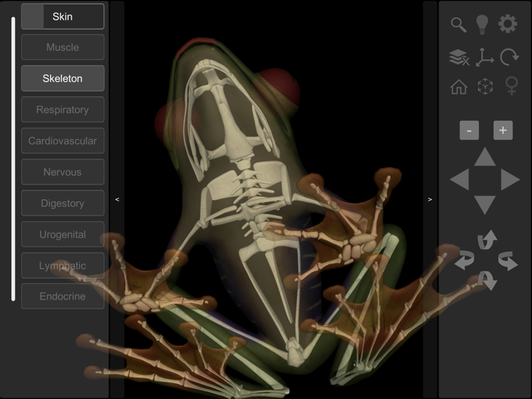The height and width of the screenshot is (399, 532).
Task: Click the circular rotate arrow icon
Action: click(x=509, y=57)
